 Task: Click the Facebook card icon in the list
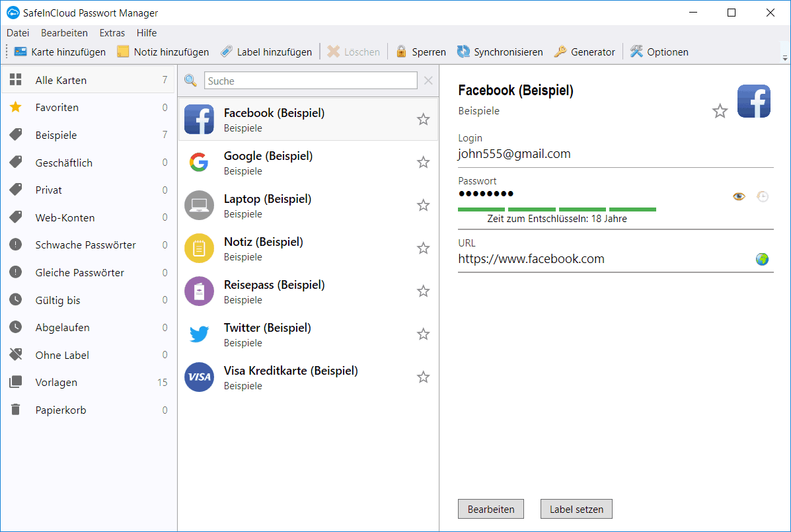[x=200, y=120]
